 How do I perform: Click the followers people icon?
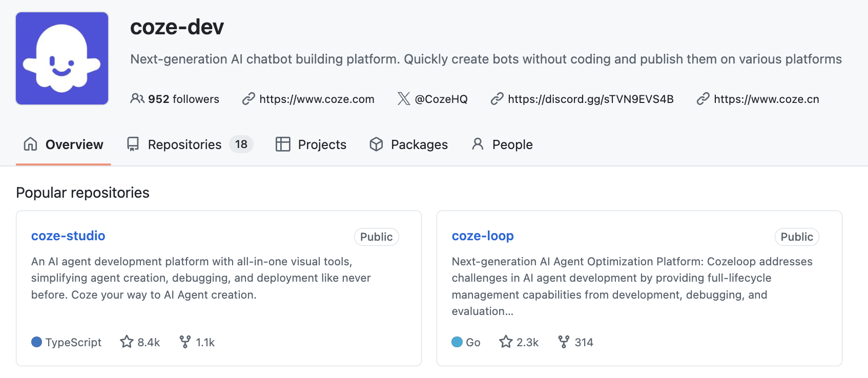coord(137,98)
